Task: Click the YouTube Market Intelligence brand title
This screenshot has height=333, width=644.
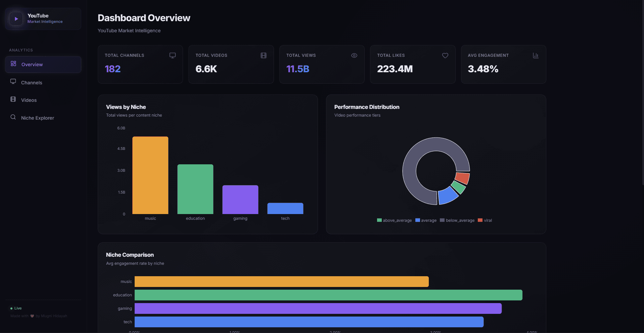Action: tap(45, 18)
